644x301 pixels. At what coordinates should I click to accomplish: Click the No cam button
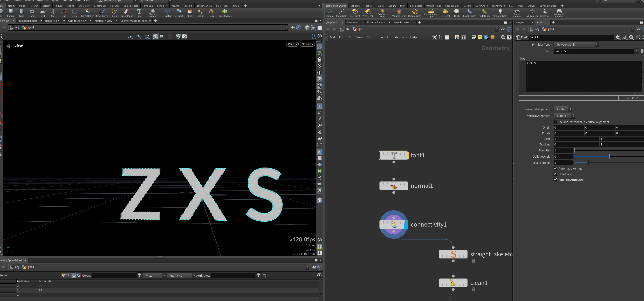point(307,44)
